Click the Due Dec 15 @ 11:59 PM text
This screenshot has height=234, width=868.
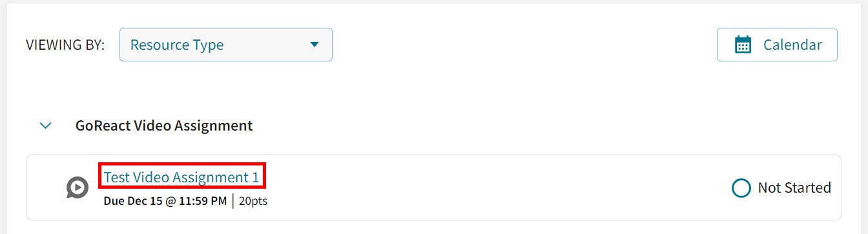pyautogui.click(x=165, y=201)
